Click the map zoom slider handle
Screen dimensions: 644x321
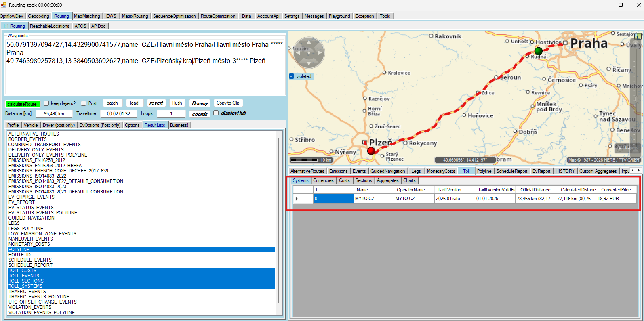[636, 99]
